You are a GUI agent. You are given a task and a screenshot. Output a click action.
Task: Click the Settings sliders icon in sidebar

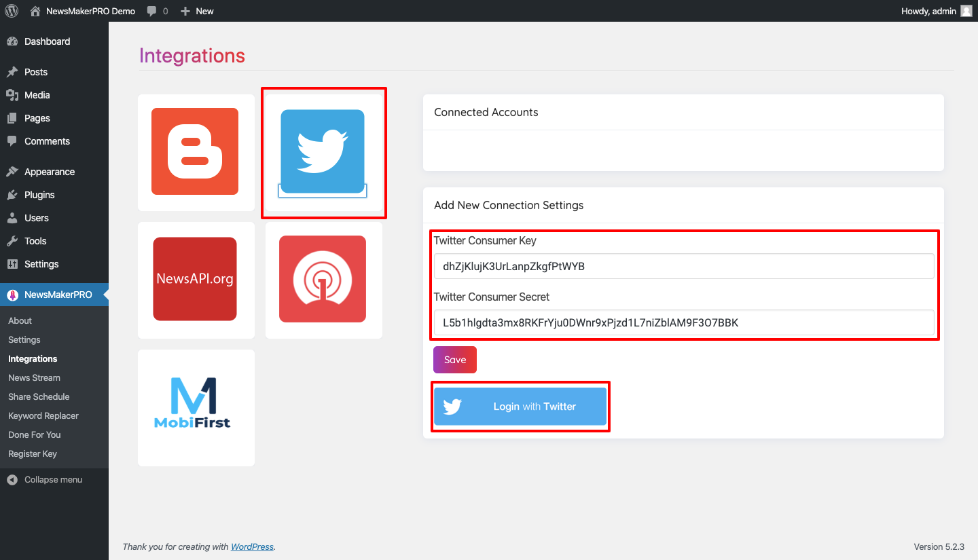click(x=12, y=264)
